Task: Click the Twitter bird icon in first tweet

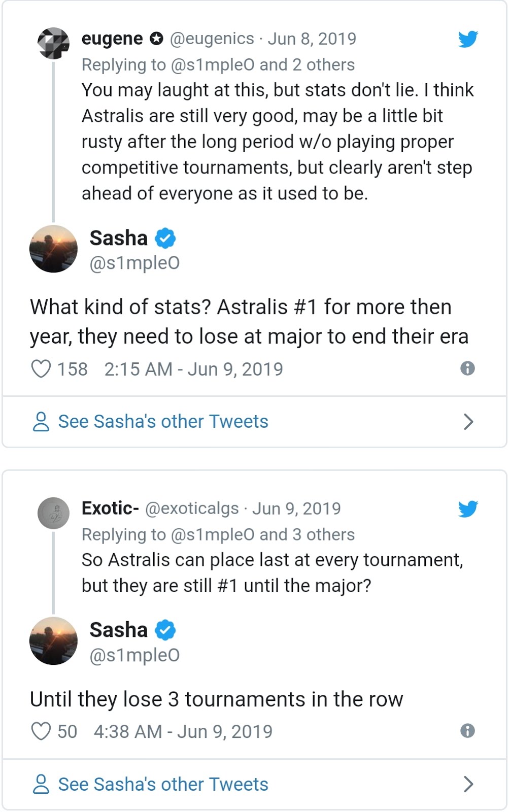Action: 467,39
